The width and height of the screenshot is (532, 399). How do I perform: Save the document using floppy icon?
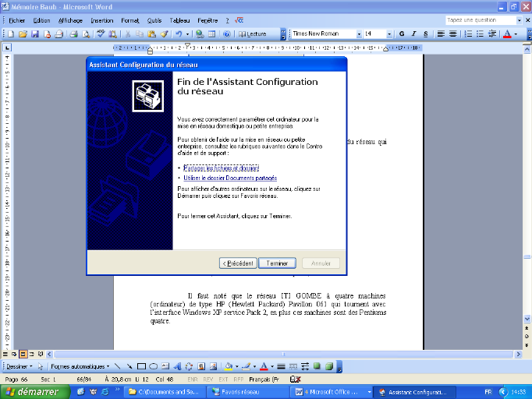(x=34, y=34)
